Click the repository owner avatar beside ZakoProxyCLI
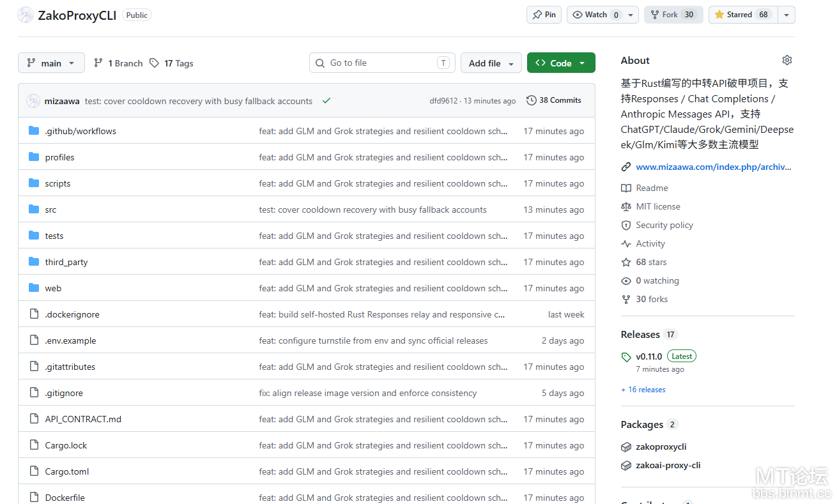Image resolution: width=837 pixels, height=504 pixels. tap(26, 15)
